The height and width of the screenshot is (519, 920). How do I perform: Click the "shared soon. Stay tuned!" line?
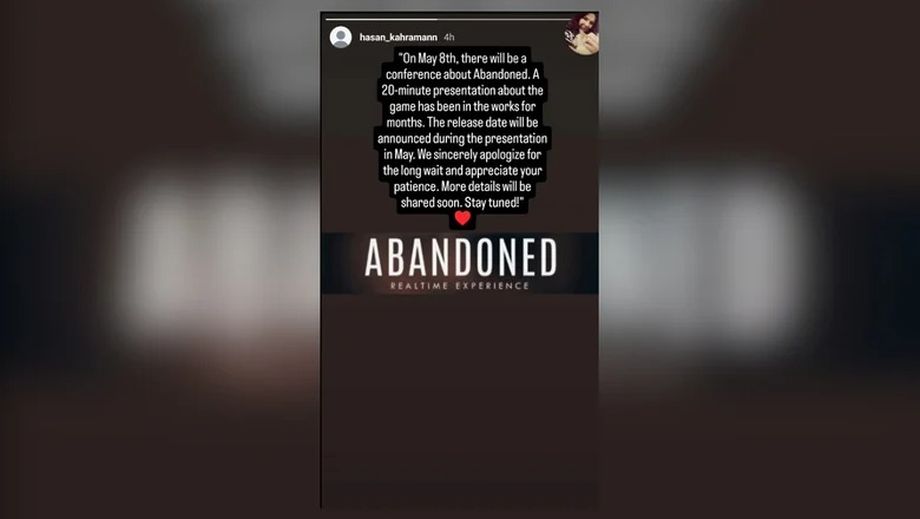[462, 202]
